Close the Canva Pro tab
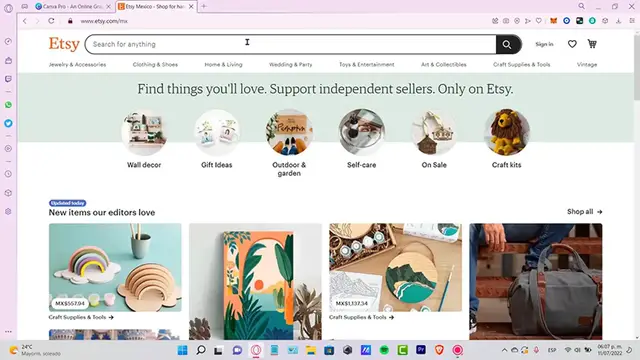The image size is (640, 360). tap(109, 7)
